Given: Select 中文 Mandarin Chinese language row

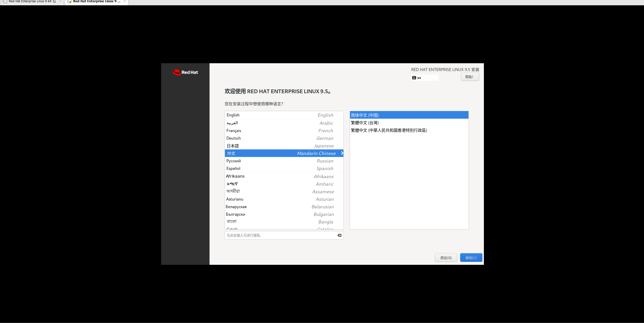Looking at the screenshot, I should pyautogui.click(x=284, y=153).
